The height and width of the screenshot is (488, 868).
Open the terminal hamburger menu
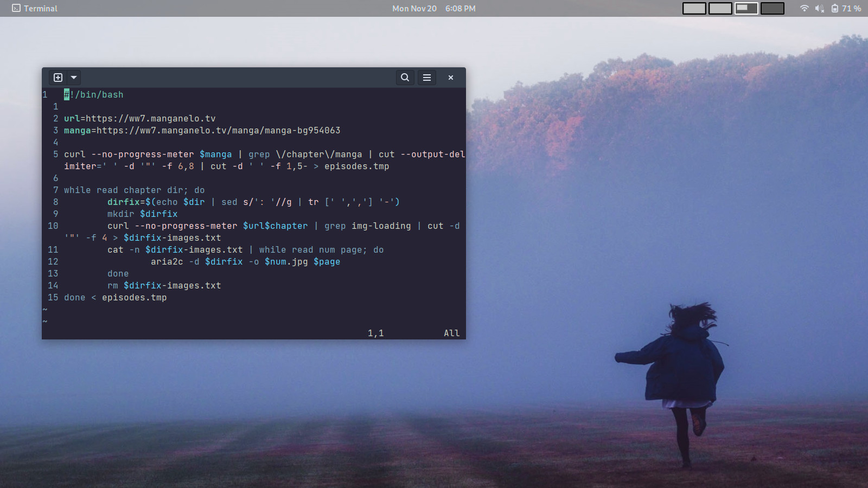point(427,78)
